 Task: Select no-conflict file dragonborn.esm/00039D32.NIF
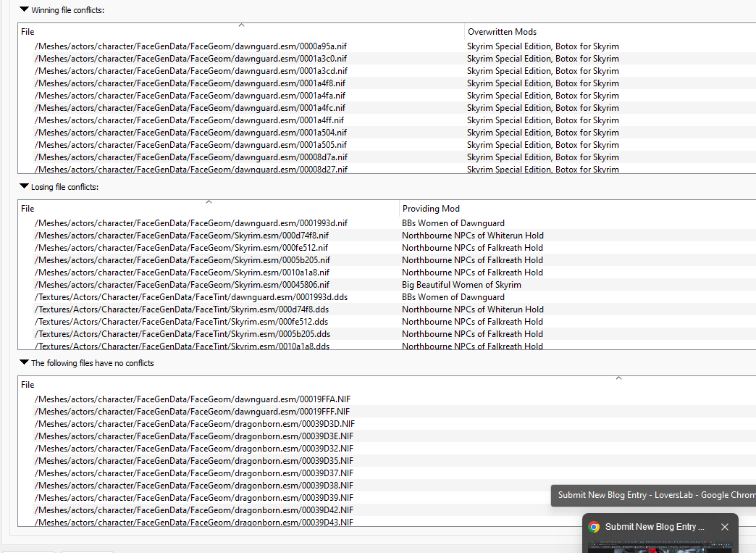(x=194, y=449)
